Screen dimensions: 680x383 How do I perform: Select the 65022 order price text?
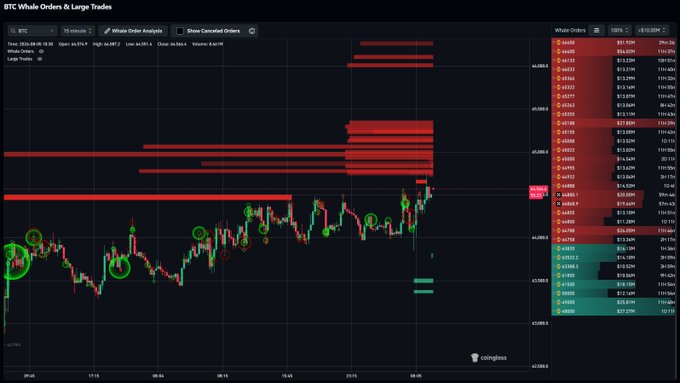pos(568,150)
